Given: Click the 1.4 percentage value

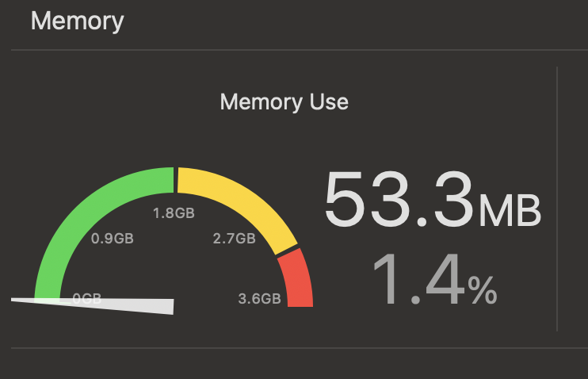Looking at the screenshot, I should [x=419, y=279].
